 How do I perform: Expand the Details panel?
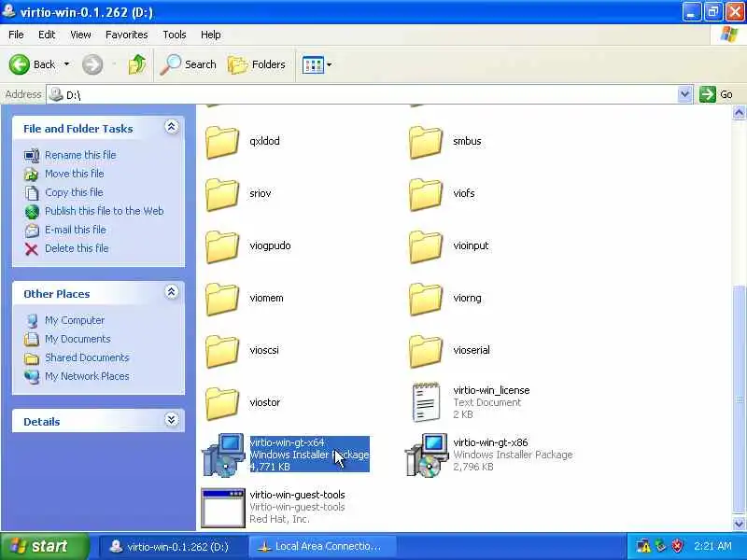(172, 419)
